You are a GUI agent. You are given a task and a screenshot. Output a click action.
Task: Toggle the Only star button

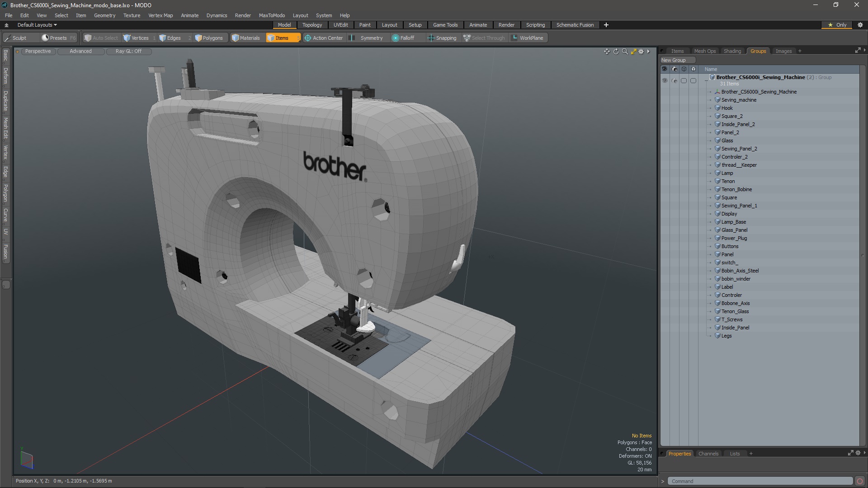(837, 25)
